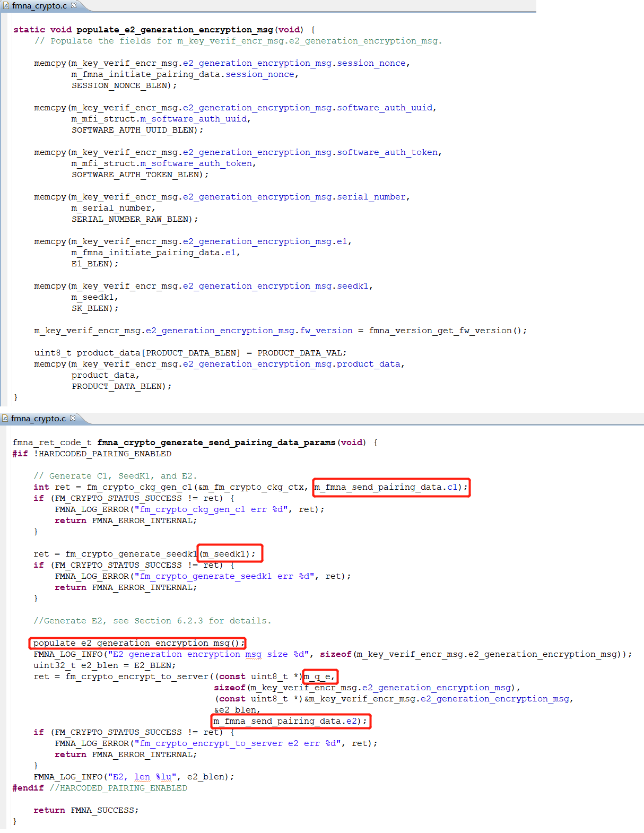
Task: Click return FMNA_SUCCESS statement
Action: (x=86, y=810)
